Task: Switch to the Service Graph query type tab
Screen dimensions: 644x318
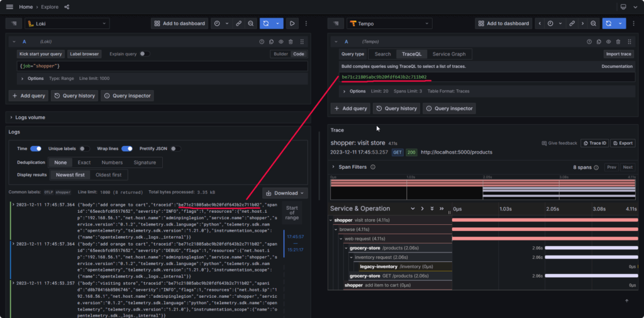Action: 449,54
